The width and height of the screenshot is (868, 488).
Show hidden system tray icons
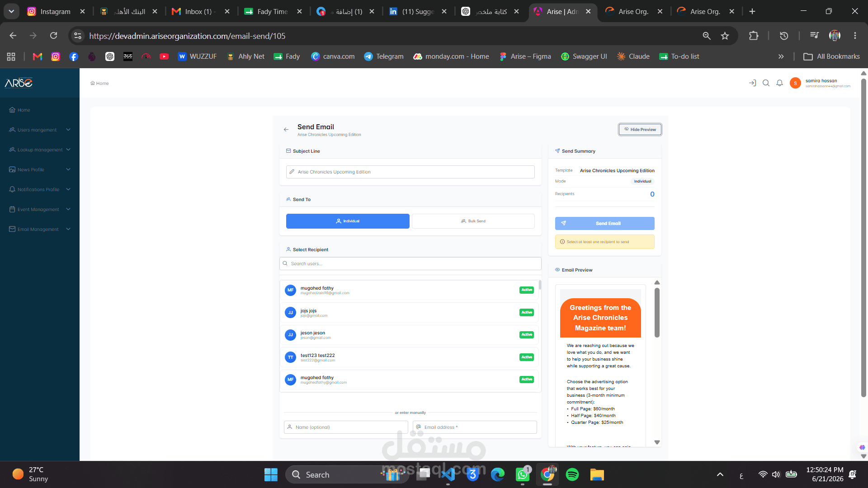coord(720,474)
